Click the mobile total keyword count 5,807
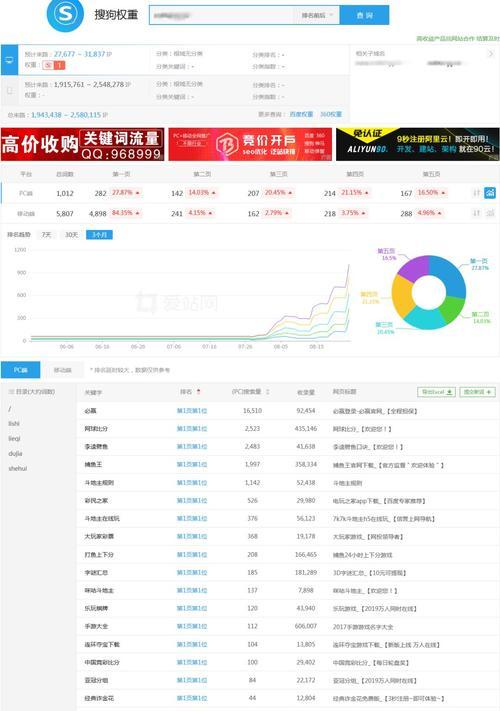500x711 pixels. click(65, 213)
